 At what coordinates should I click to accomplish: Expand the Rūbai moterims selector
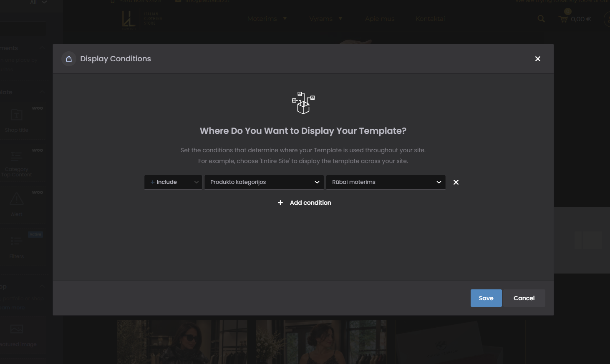[386, 182]
